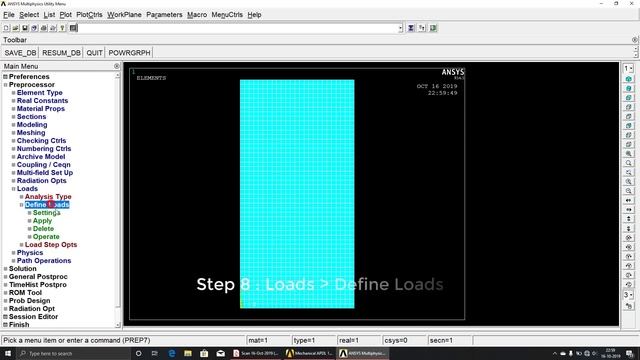Open the PlotCtrls menu
Image resolution: width=640 pixels, height=360 pixels.
(x=89, y=15)
